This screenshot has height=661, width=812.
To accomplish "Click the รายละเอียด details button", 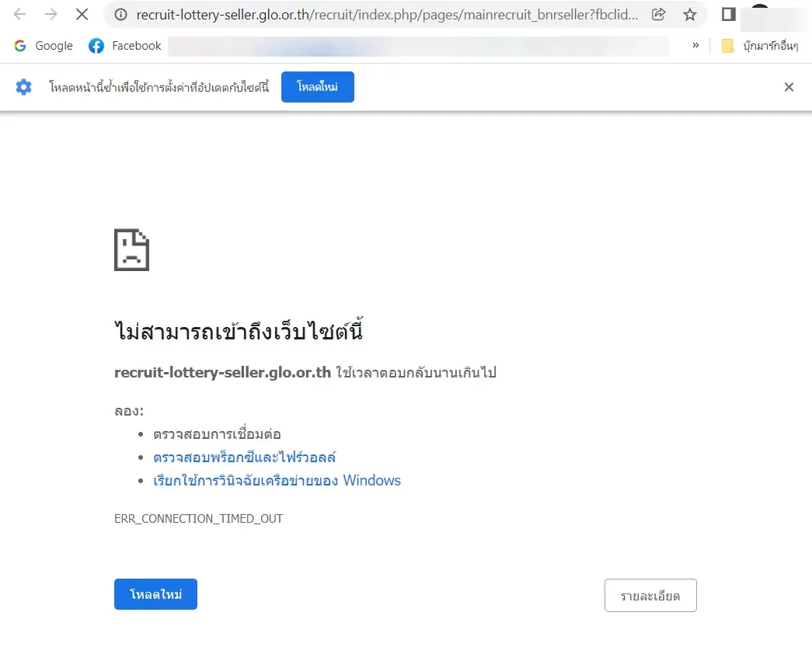I will pyautogui.click(x=650, y=595).
